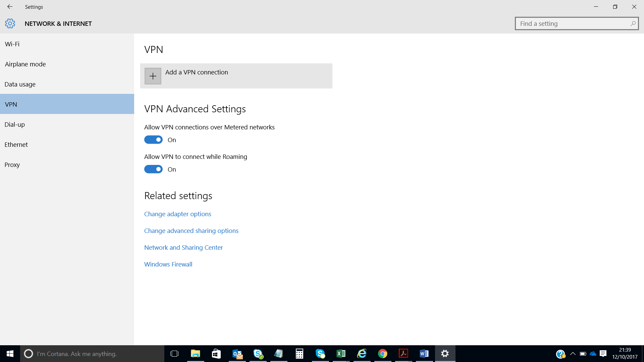
Task: Open the Windows Start menu
Action: [10, 354]
